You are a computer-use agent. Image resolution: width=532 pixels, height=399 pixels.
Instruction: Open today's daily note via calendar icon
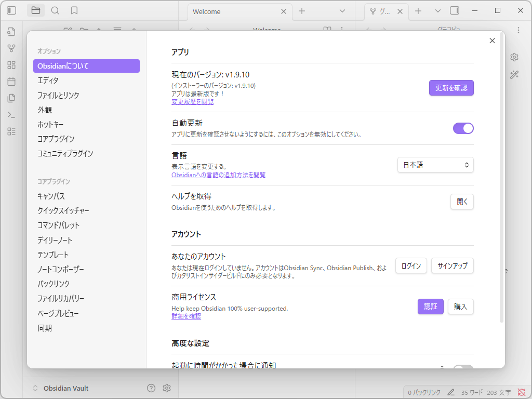(11, 81)
